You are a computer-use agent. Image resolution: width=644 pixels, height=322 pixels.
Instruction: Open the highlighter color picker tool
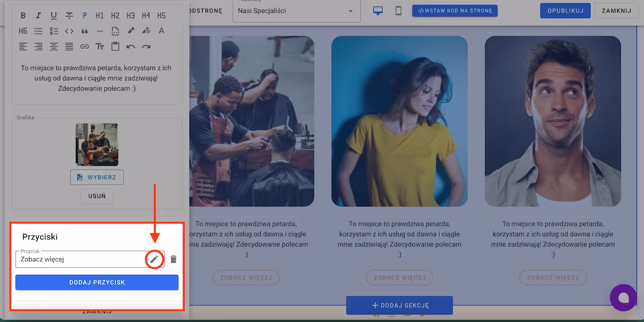(x=131, y=31)
